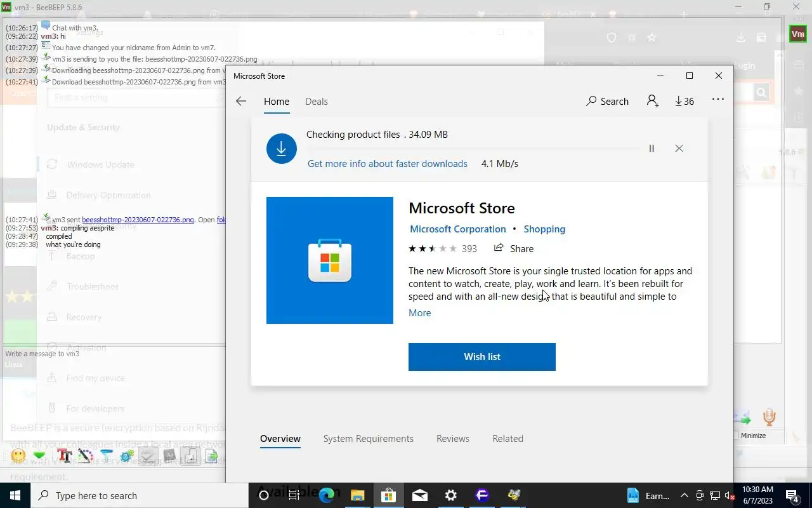
Task: Click the BeeBEEP message input field
Action: [x=114, y=394]
